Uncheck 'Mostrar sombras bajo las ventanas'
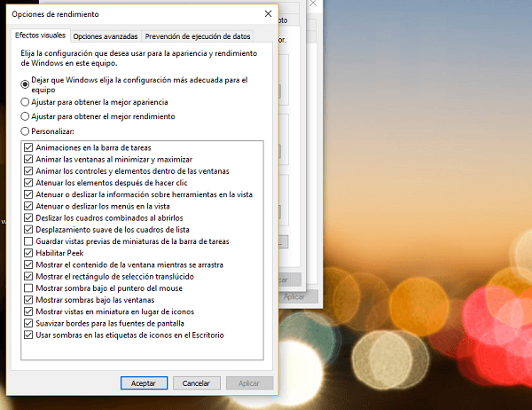This screenshot has width=532, height=410. 29,300
